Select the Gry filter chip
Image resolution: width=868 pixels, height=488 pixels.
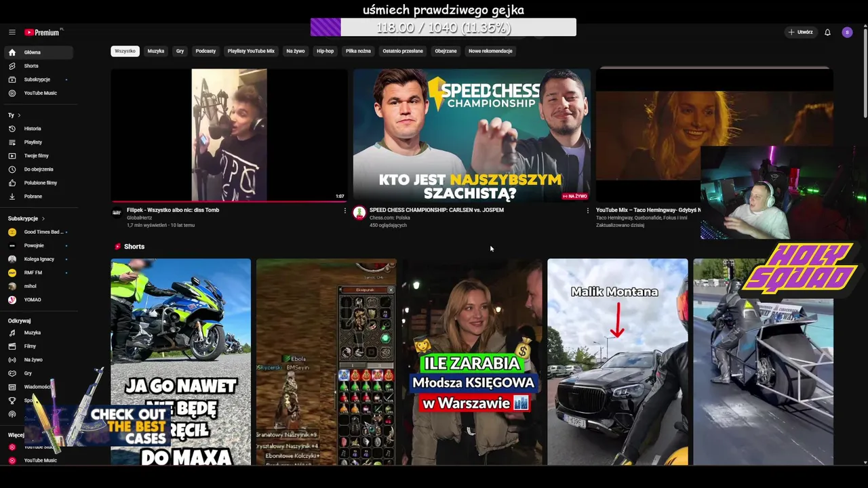[x=180, y=51]
